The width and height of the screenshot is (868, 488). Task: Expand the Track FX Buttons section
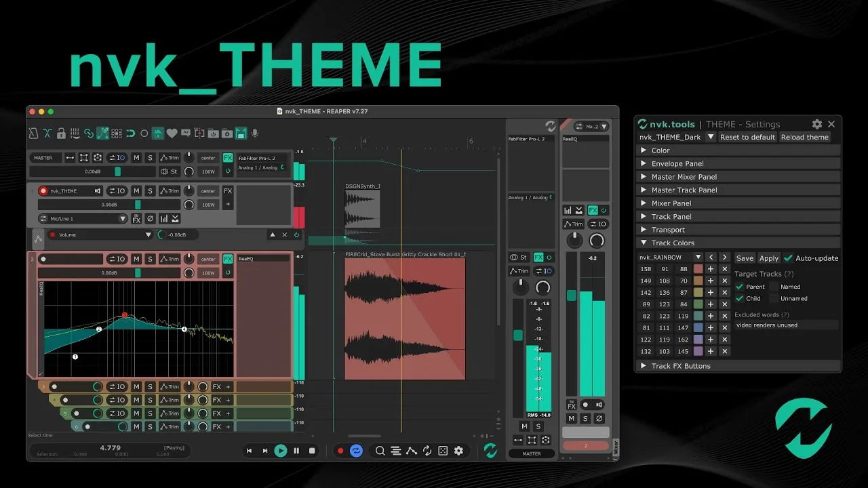[738, 366]
